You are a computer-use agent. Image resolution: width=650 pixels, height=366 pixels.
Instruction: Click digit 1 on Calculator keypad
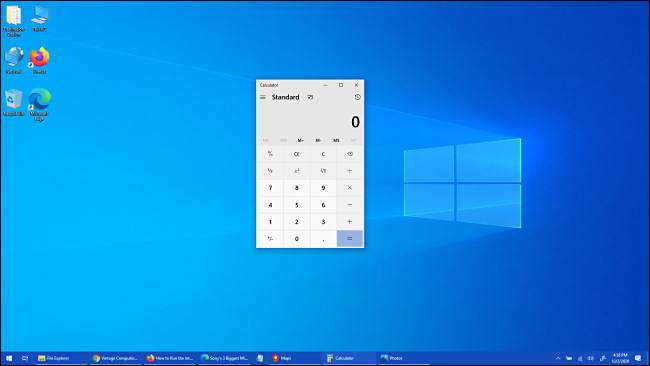click(x=270, y=222)
